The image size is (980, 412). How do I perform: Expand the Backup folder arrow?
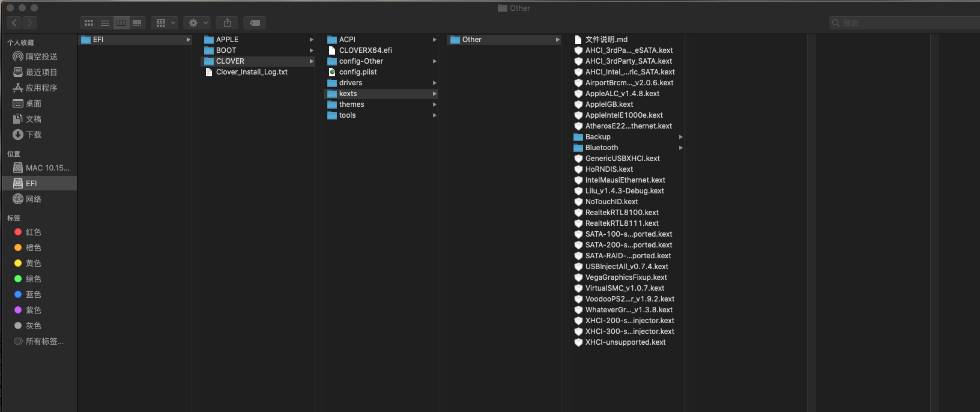click(x=680, y=137)
